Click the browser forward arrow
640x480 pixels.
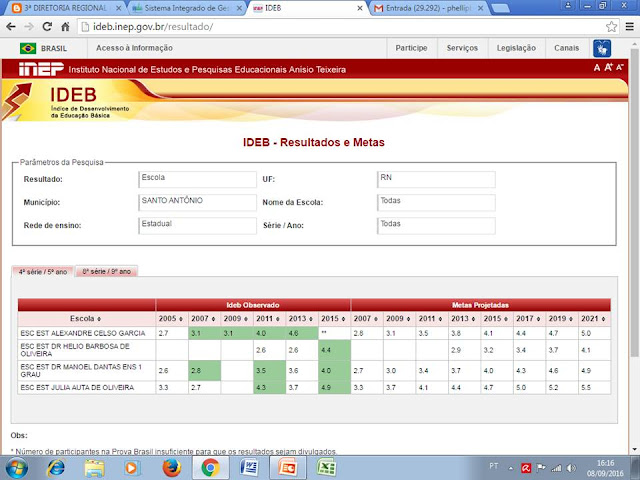(29, 27)
